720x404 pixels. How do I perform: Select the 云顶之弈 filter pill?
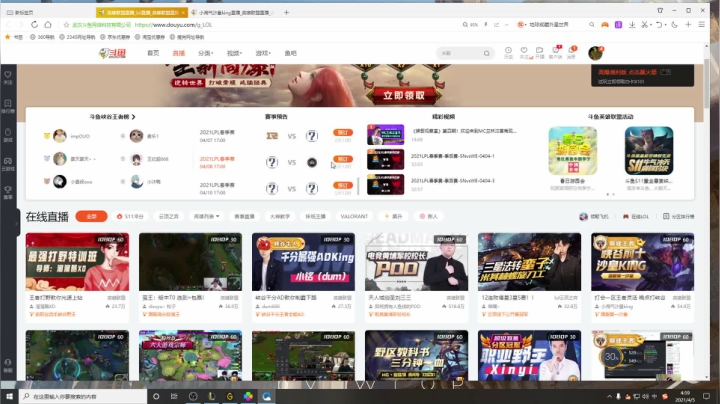tap(169, 216)
